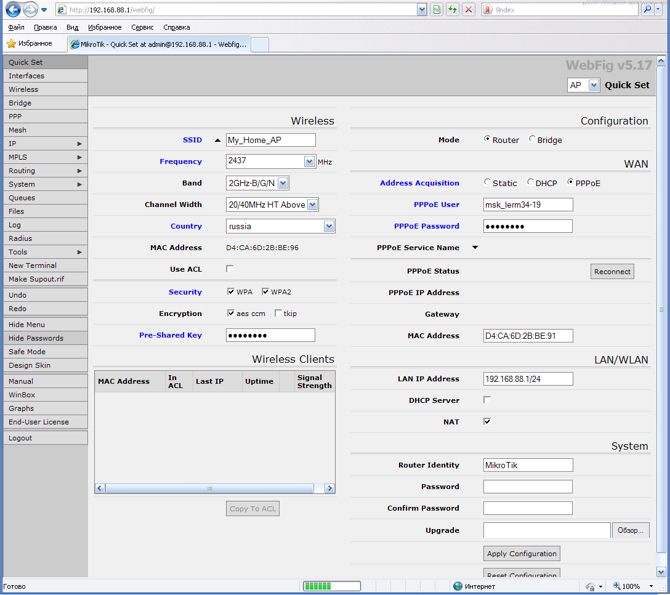
Task: Click the browser forward button
Action: pos(31,10)
